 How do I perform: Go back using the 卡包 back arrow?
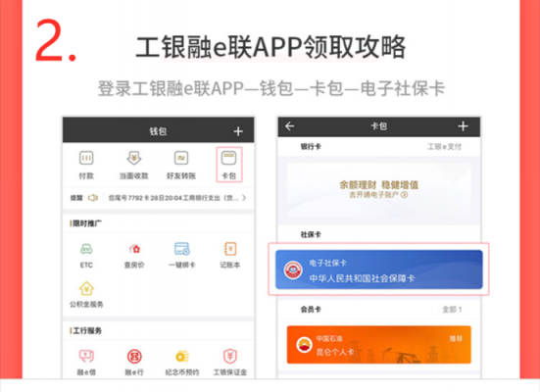(290, 126)
